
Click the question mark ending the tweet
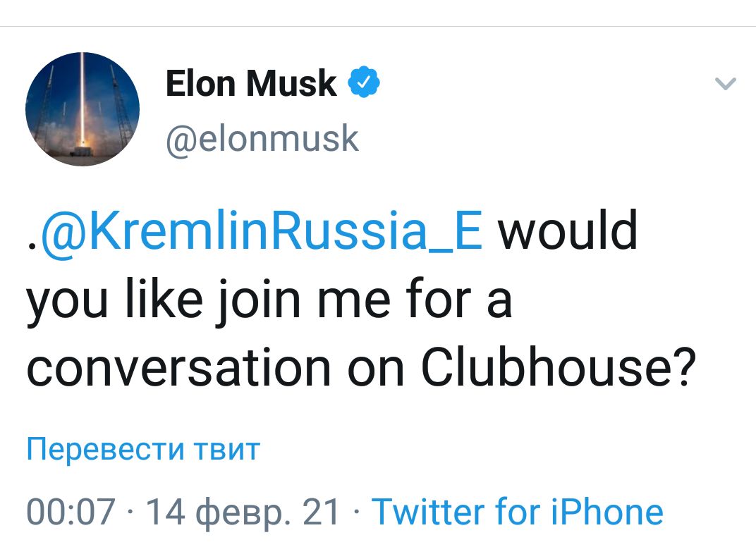pos(686,367)
